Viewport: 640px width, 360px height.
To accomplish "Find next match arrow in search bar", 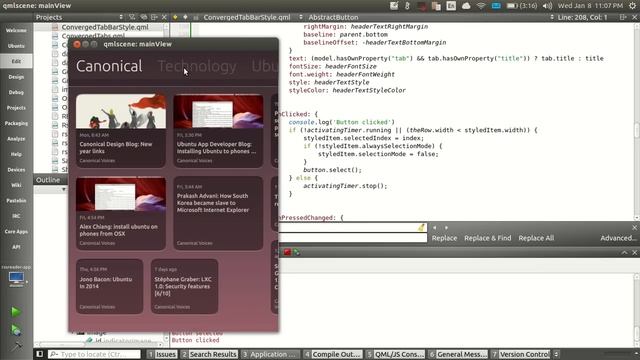I will (446, 227).
